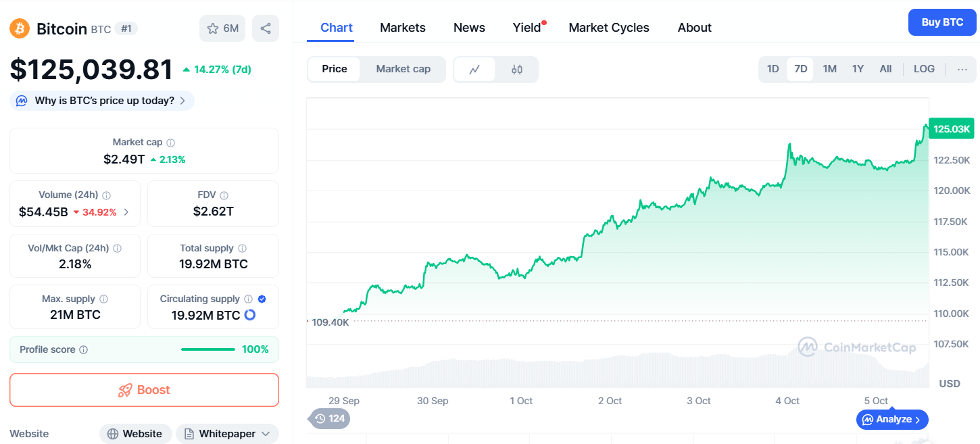The width and height of the screenshot is (980, 444).
Task: Switch to candlestick chart icon
Action: pos(517,69)
